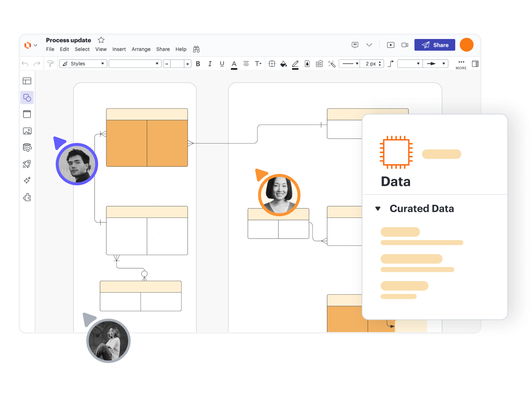Click the format painter roller icon

pyautogui.click(x=51, y=64)
